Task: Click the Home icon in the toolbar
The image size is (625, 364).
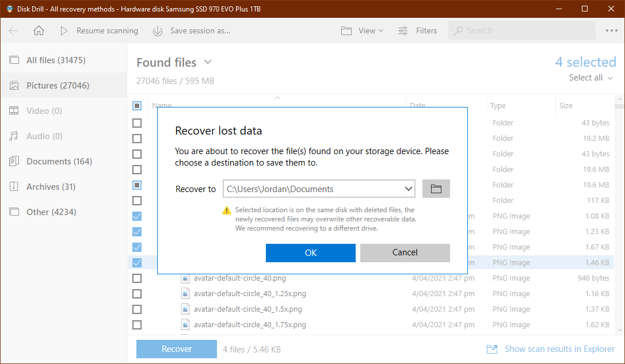Action: pos(38,30)
